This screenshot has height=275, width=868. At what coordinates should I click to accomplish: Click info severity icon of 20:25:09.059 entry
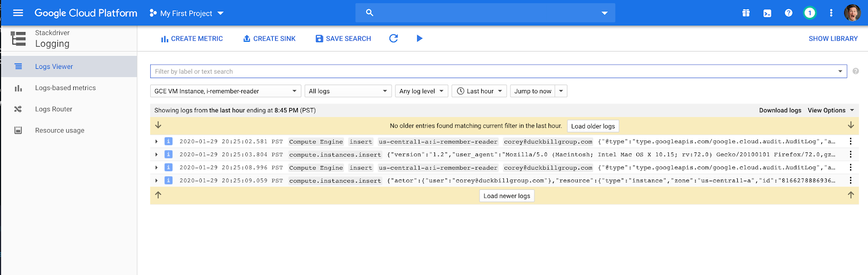168,181
